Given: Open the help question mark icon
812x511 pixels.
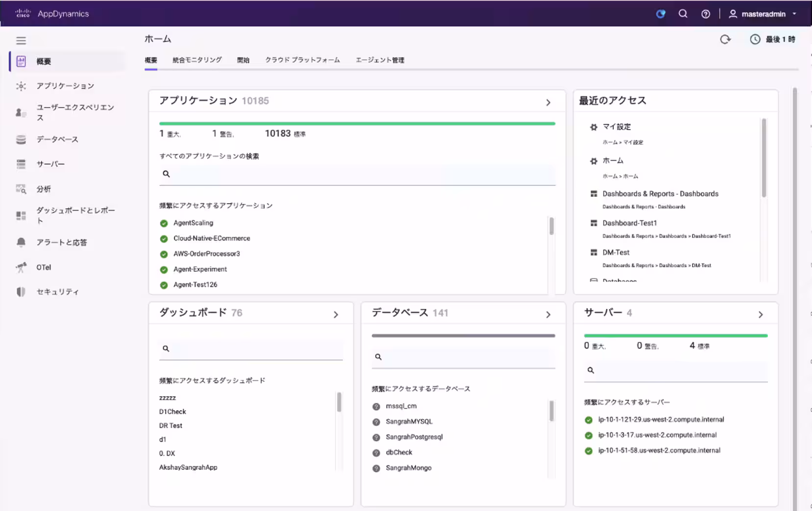Looking at the screenshot, I should [x=705, y=14].
